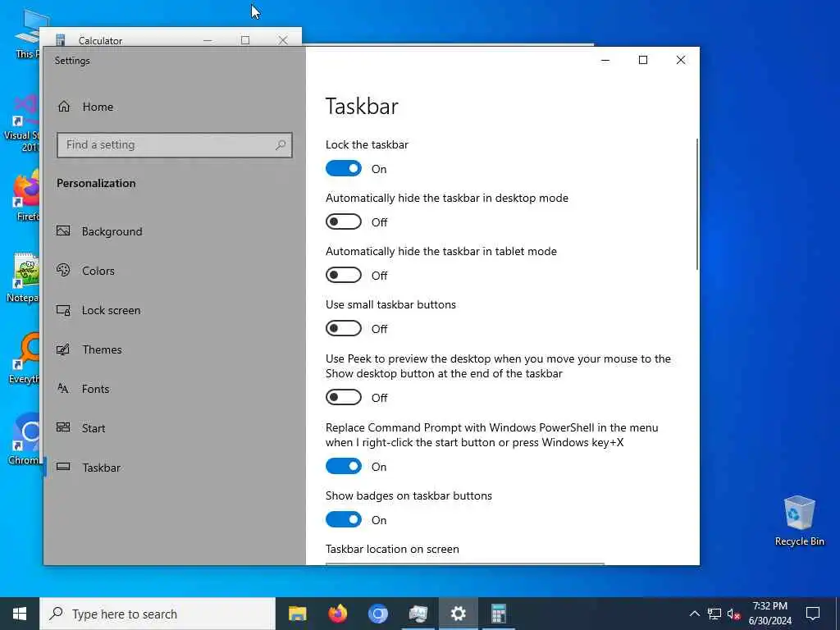Open the clock showing 7:32 PM
This screenshot has width=840, height=630.
pyautogui.click(x=769, y=614)
